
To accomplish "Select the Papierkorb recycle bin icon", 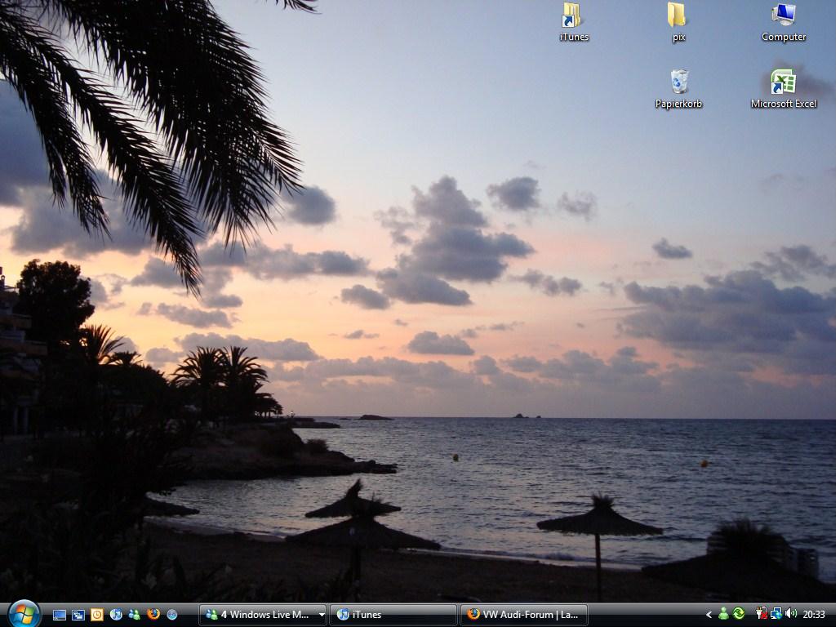I will click(678, 88).
